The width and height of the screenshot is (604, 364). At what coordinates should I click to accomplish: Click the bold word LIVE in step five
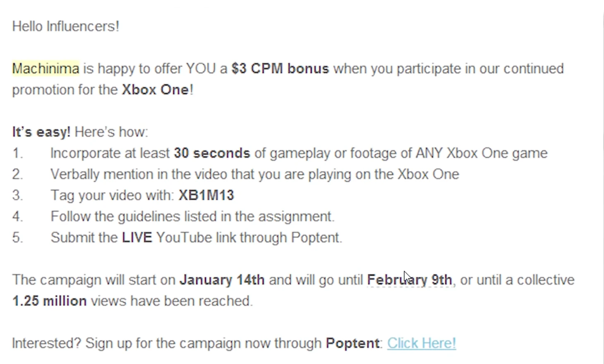coord(137,238)
